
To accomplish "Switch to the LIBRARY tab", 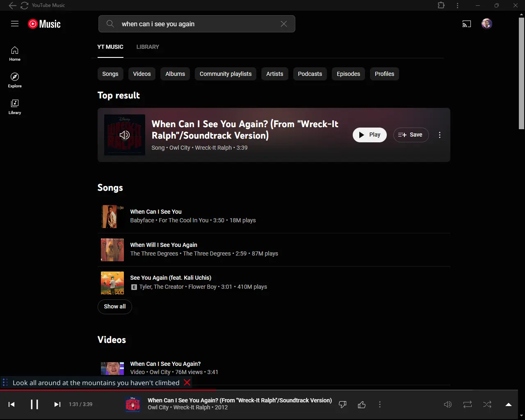I will point(148,47).
